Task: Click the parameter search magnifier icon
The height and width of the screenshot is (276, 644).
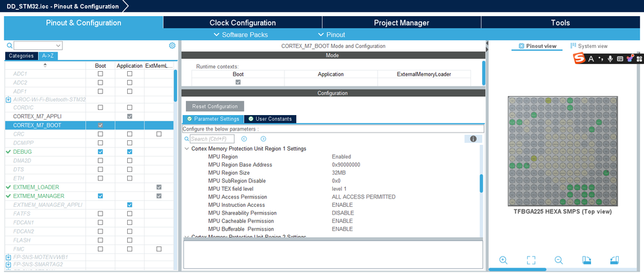Action: coord(187,139)
